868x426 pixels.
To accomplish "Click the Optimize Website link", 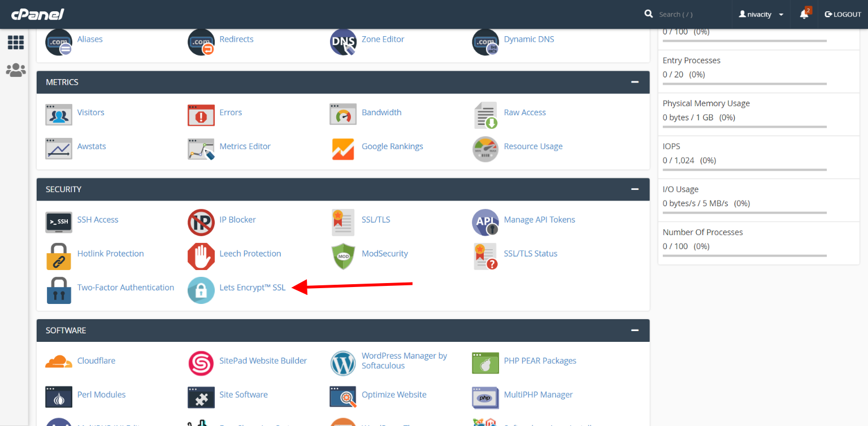I will 393,394.
